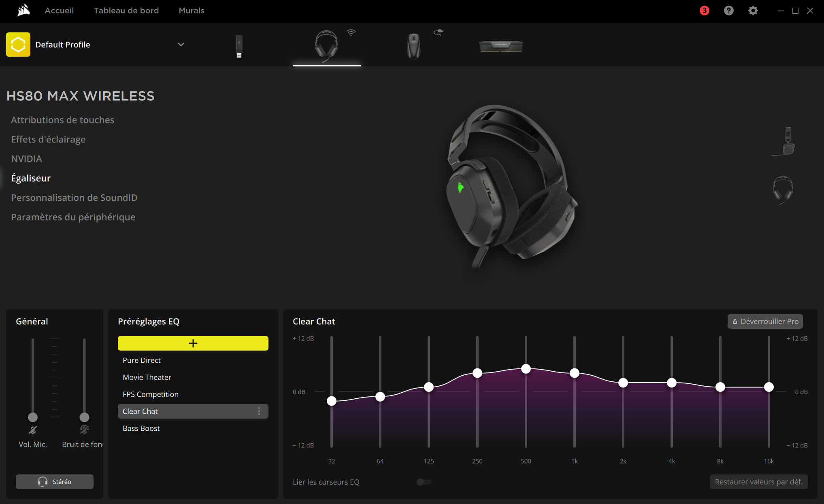The height and width of the screenshot is (504, 824).
Task: Click the headset view thumbnail
Action: (x=783, y=190)
